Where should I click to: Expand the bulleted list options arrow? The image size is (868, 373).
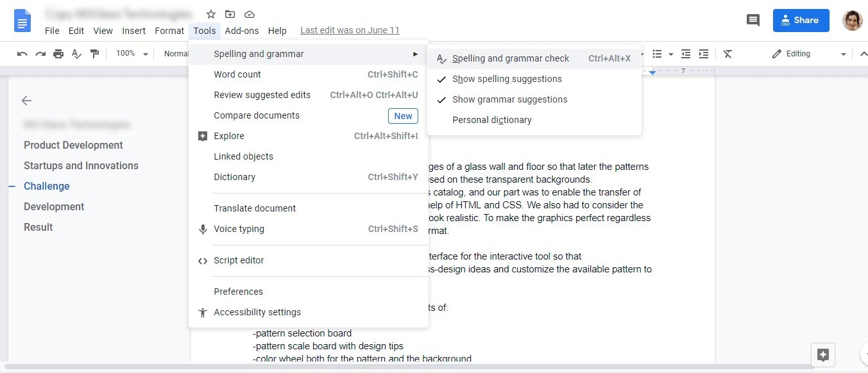pyautogui.click(x=671, y=54)
